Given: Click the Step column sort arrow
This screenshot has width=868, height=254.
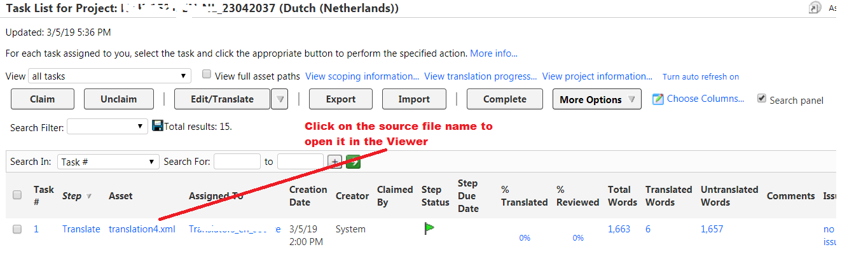Looking at the screenshot, I should point(89,196).
